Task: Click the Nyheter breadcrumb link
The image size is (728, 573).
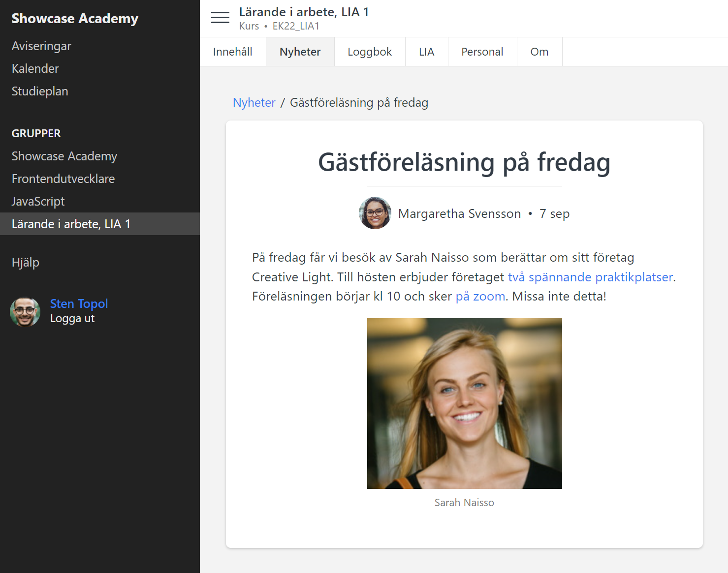Action: click(254, 102)
